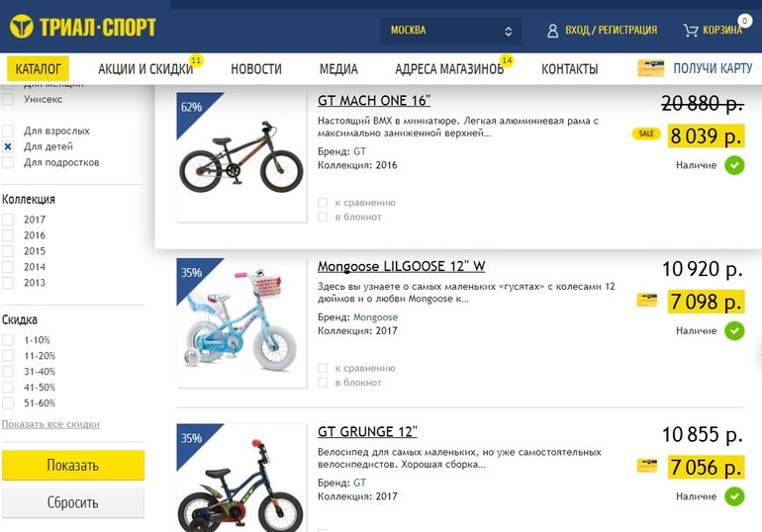Viewport: 762px width, 532px height.
Task: Go to Акции и скидки menu item
Action: pos(145,69)
